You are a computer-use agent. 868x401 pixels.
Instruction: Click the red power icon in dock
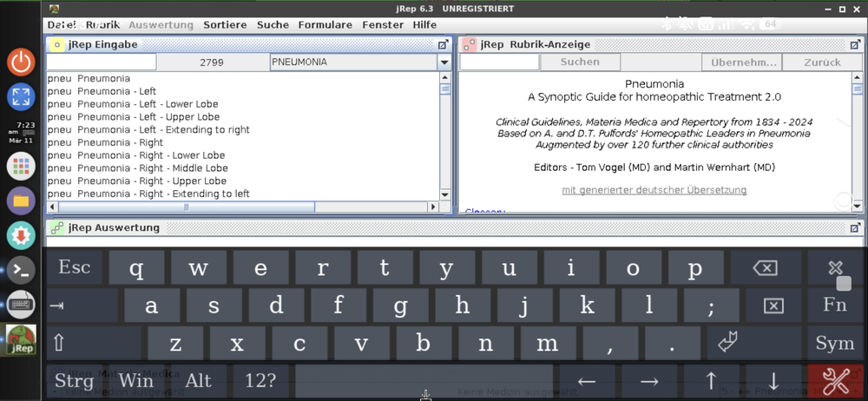point(21,62)
